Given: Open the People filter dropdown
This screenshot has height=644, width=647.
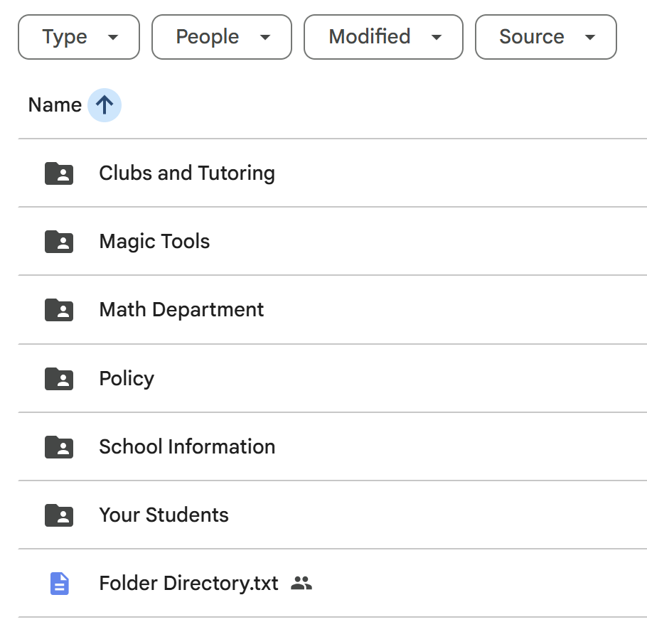Looking at the screenshot, I should coord(222,37).
